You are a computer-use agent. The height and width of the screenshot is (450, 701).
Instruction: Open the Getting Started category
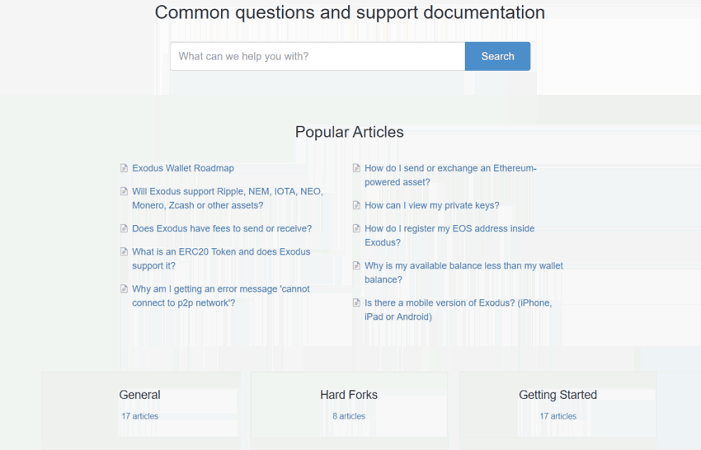click(557, 395)
